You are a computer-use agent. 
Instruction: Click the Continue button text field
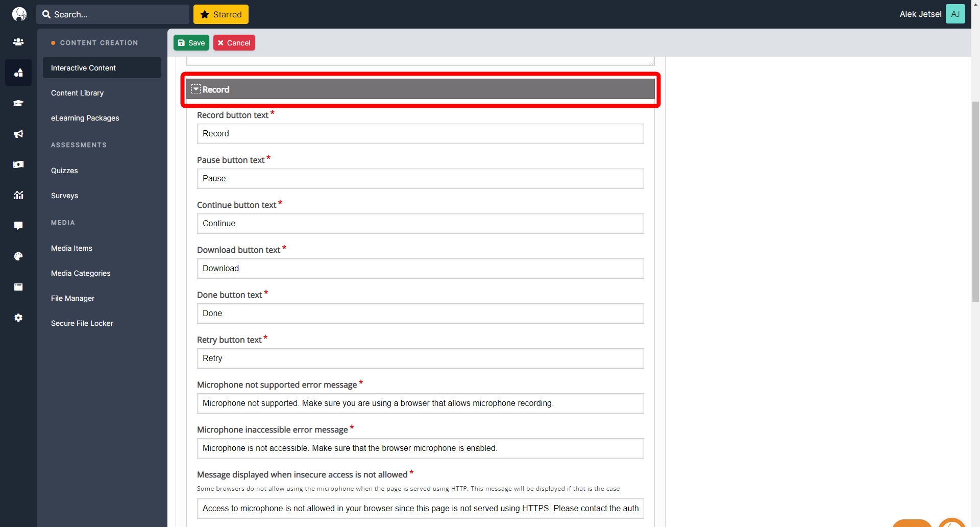[x=421, y=224]
